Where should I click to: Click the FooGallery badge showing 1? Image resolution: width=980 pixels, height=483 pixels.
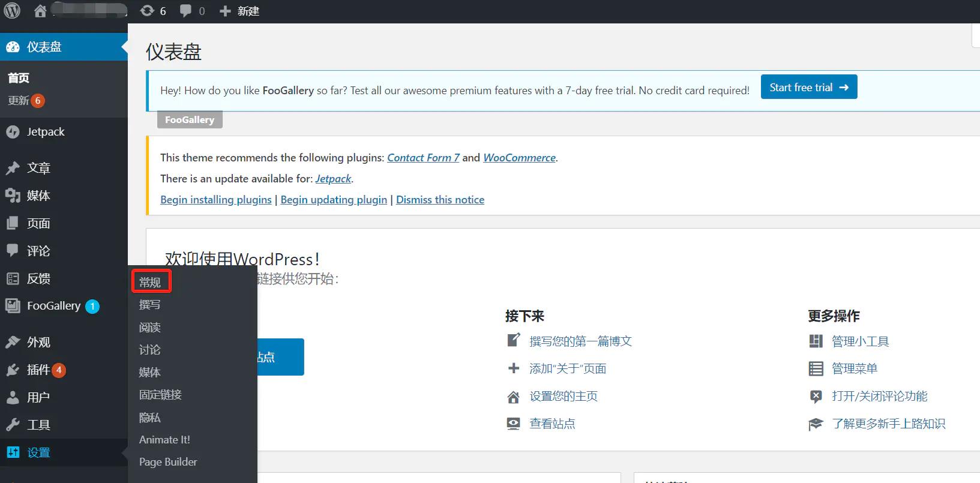92,307
